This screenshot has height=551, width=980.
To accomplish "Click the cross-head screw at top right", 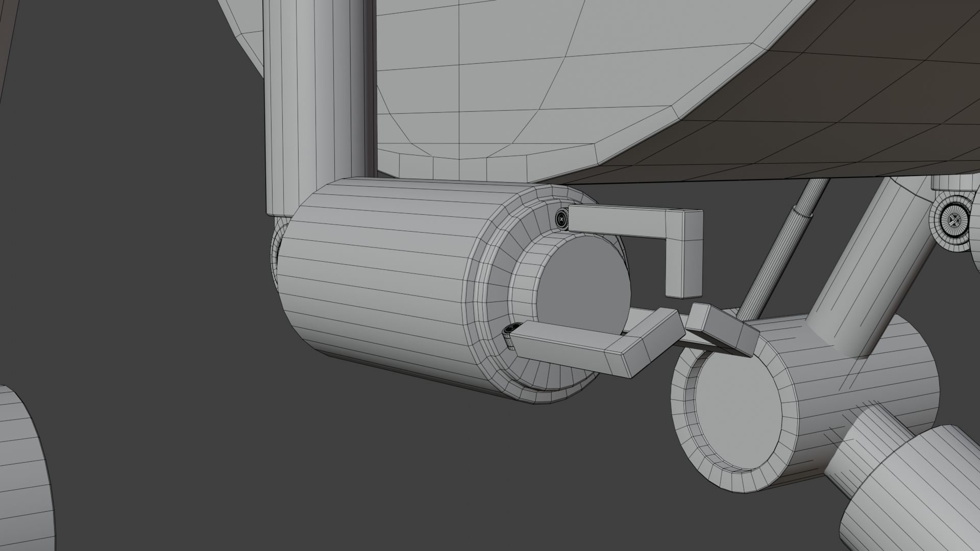I will pyautogui.click(x=953, y=221).
